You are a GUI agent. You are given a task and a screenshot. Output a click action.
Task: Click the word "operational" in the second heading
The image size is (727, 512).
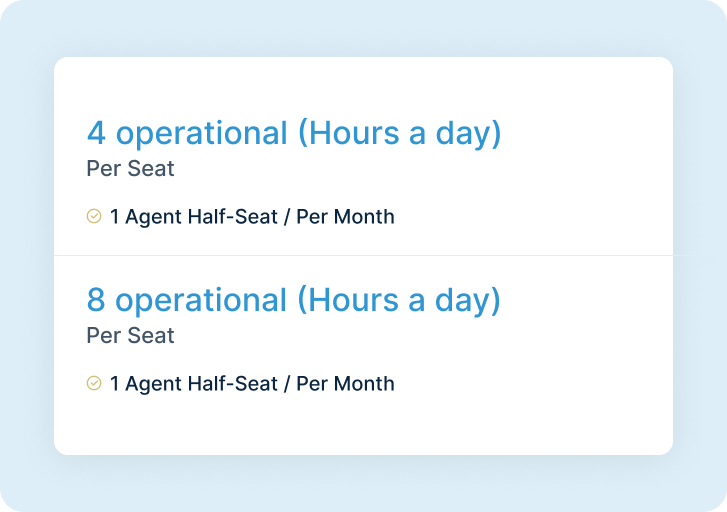click(x=202, y=301)
